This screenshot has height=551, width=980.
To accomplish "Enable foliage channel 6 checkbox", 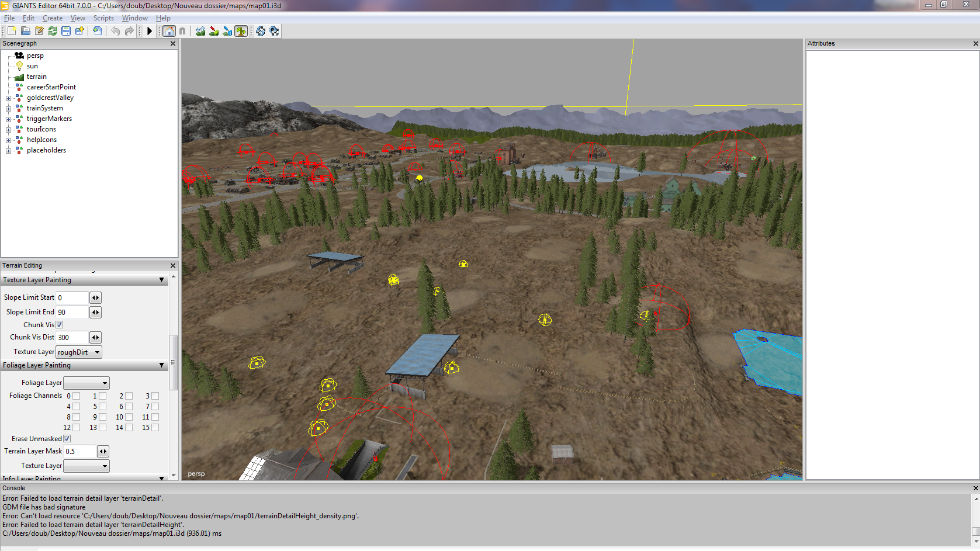I will click(129, 406).
